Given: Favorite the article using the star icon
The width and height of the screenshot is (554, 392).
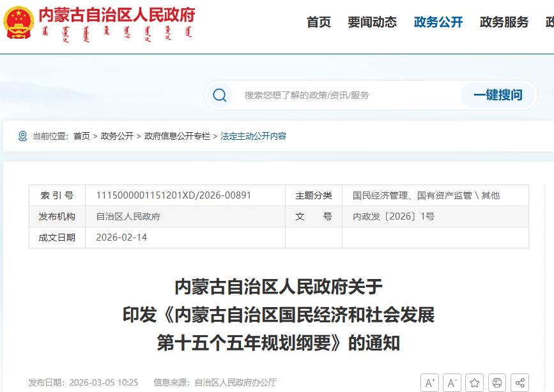Looking at the screenshot, I should 474,382.
